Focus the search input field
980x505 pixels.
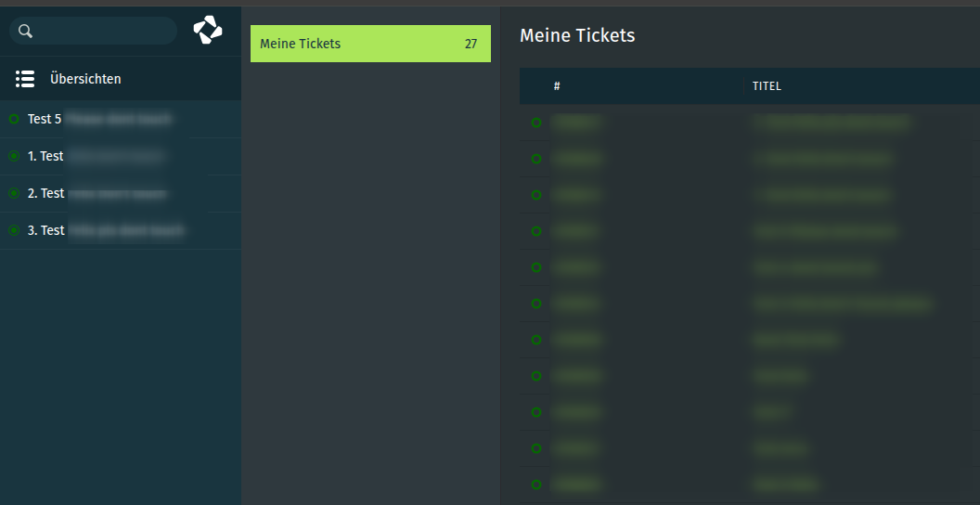tap(102, 32)
